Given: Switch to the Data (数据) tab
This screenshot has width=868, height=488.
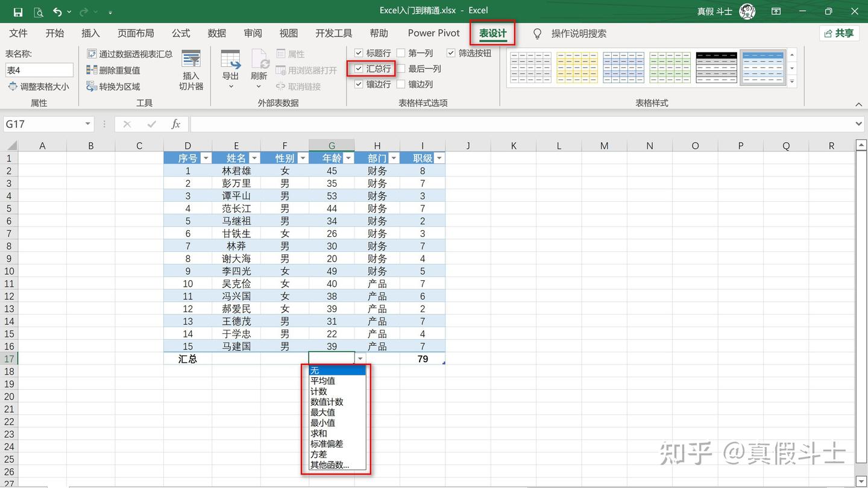Looking at the screenshot, I should point(217,33).
